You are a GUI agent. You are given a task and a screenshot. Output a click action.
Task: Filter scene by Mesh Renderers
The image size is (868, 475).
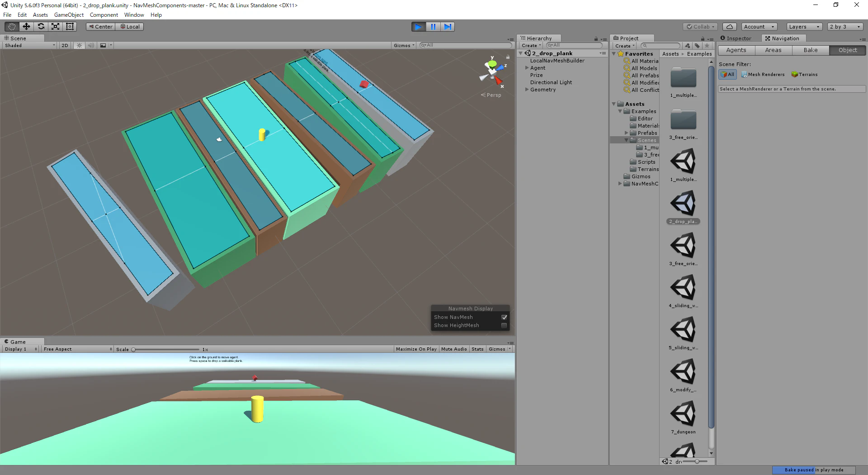(763, 75)
